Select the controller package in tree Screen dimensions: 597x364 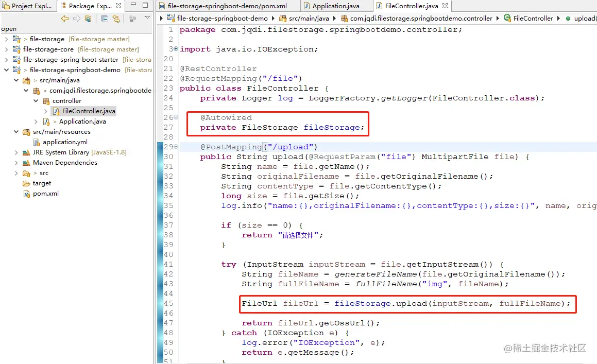66,100
